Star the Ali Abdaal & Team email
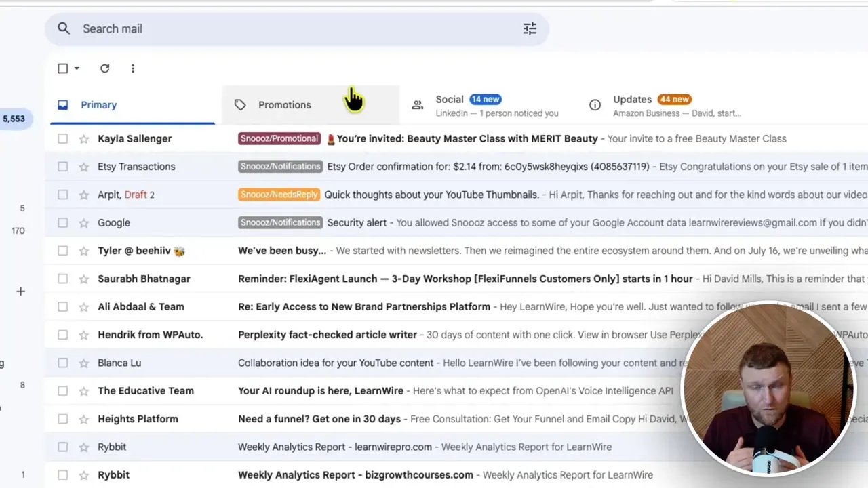 click(x=84, y=307)
